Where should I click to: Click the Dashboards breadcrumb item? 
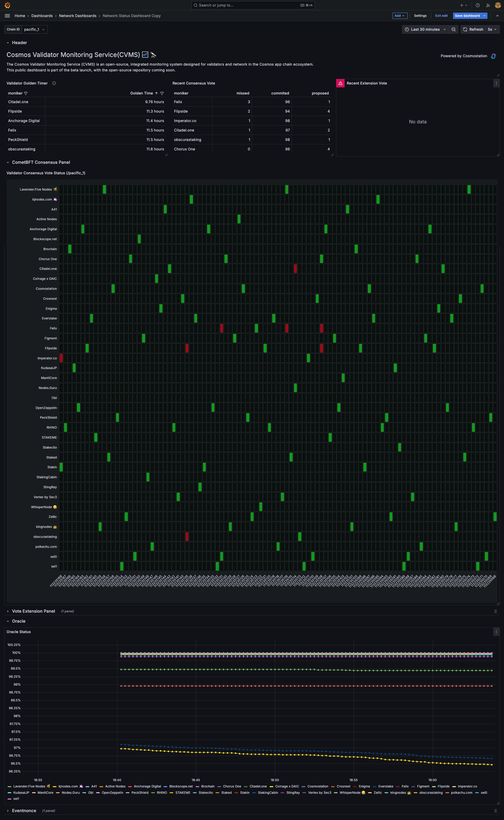point(41,16)
